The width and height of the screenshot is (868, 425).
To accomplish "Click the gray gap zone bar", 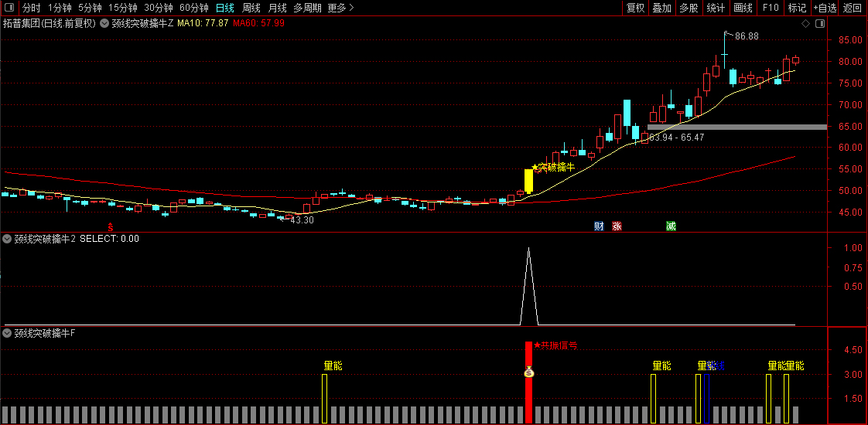I will [737, 127].
